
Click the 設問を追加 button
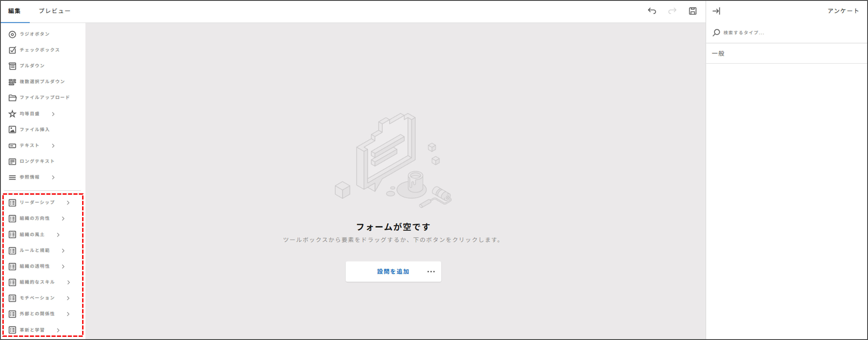coord(393,272)
